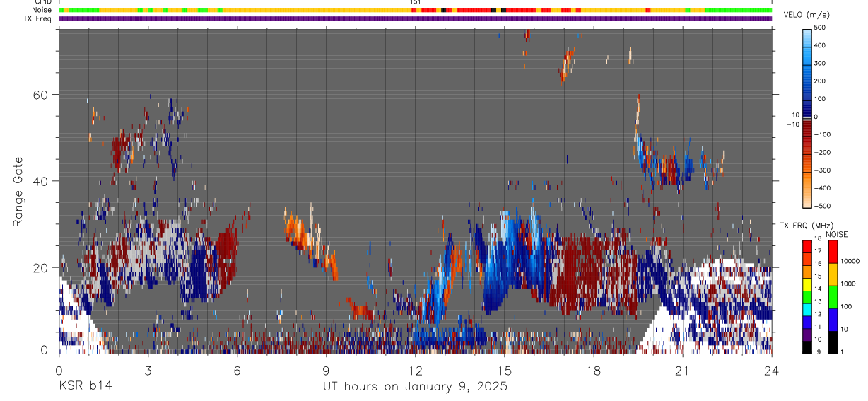Click the 151 CPID value at top
The width and height of the screenshot is (868, 401).
tap(416, 2)
